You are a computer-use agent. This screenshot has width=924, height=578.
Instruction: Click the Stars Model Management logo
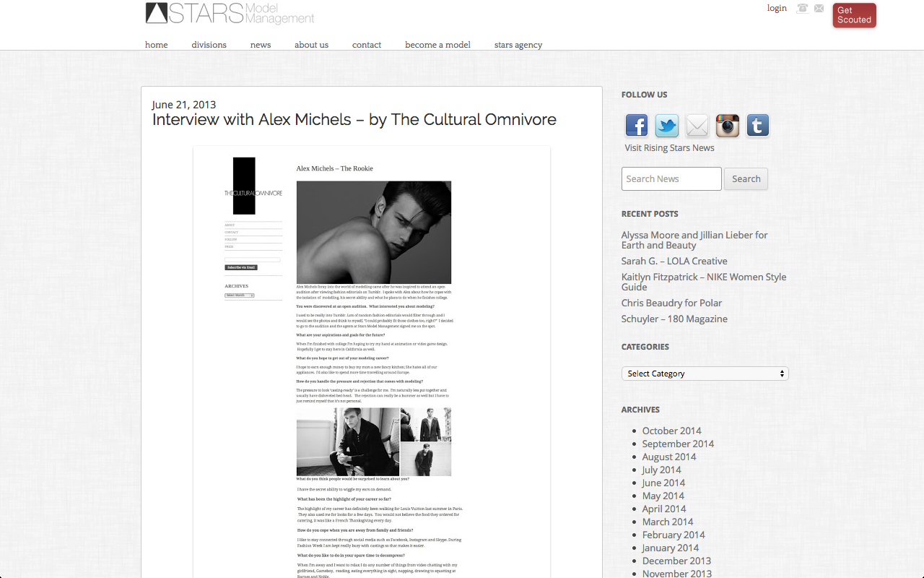[230, 13]
